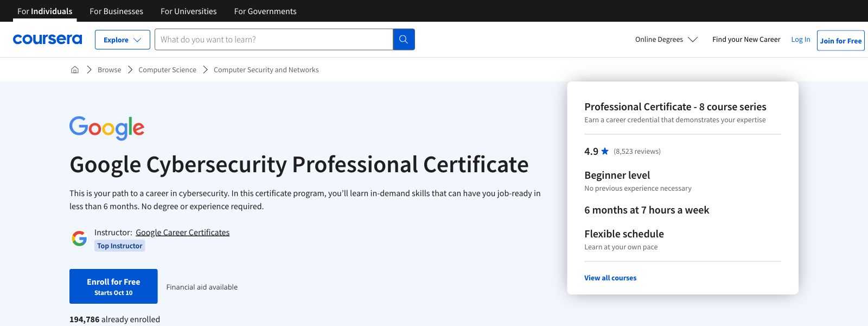This screenshot has height=326, width=868.
Task: Expand the Online Degrees menu
Action: tap(666, 39)
